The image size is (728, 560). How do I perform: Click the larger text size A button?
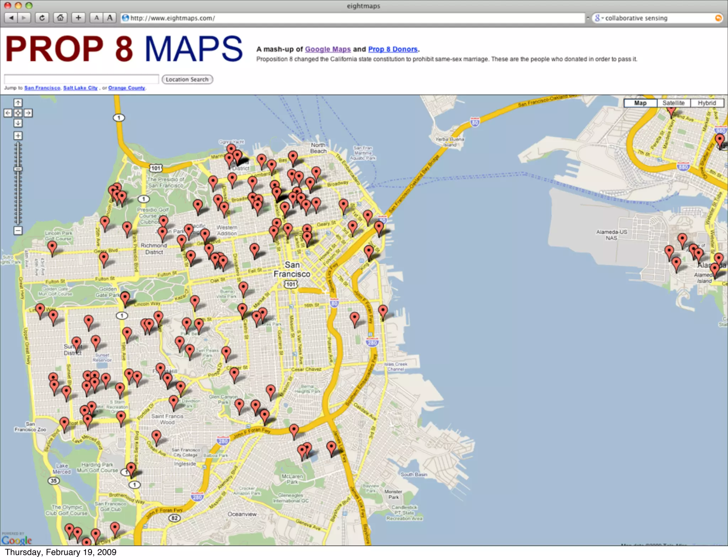point(110,18)
